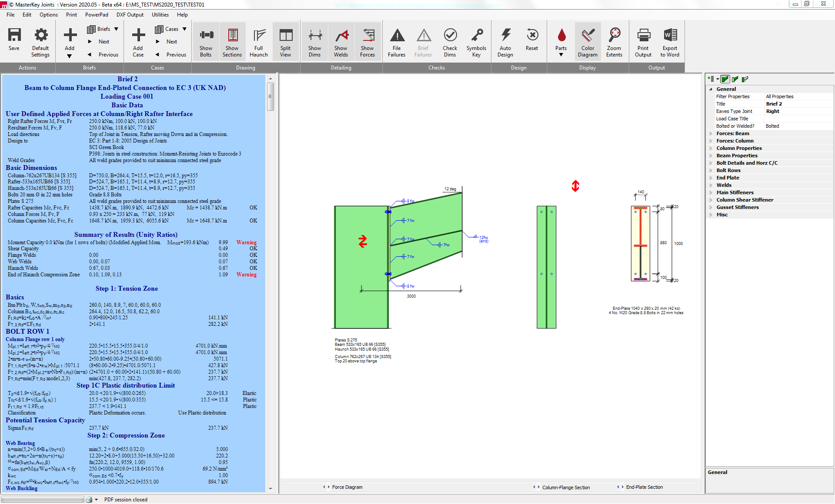
Task: Open the Options menu
Action: pyautogui.click(x=48, y=14)
